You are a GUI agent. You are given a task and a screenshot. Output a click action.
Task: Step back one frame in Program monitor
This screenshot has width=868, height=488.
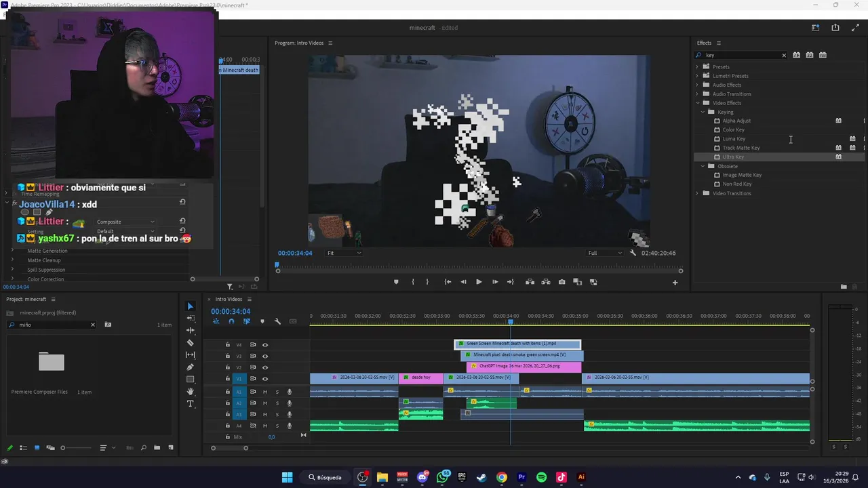(463, 282)
